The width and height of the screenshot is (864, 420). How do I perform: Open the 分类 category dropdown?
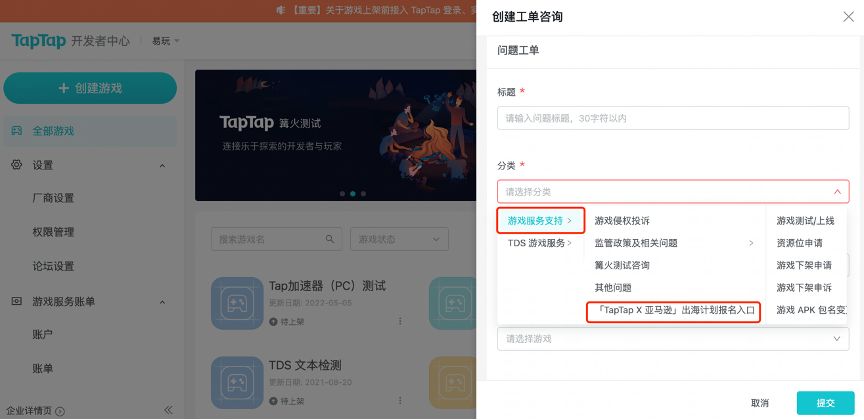pyautogui.click(x=673, y=192)
